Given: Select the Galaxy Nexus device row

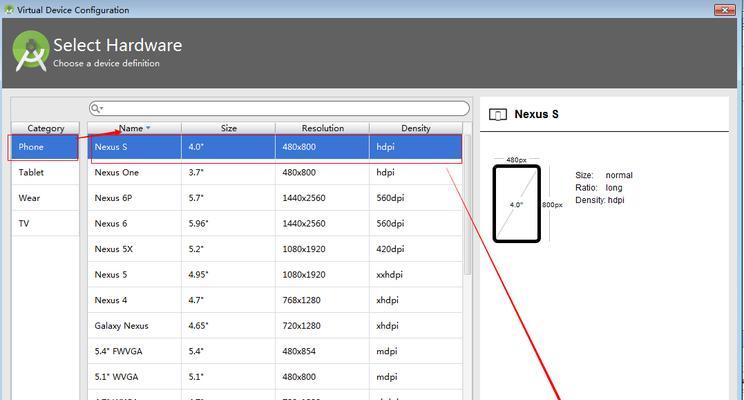Looking at the screenshot, I should coord(275,326).
